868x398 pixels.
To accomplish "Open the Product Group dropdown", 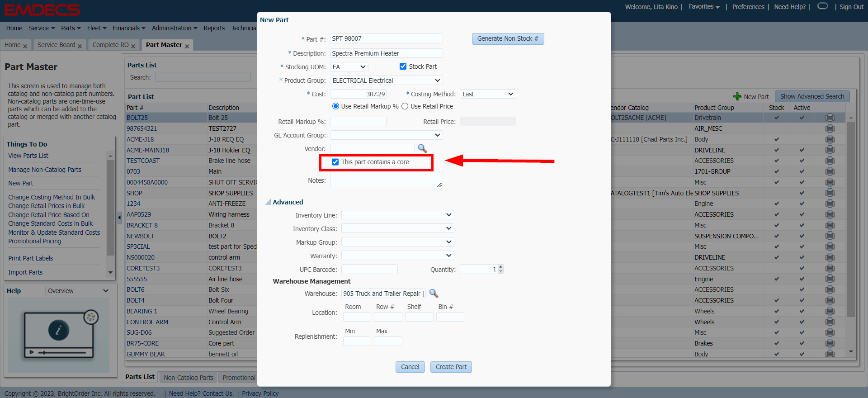I will pos(386,81).
